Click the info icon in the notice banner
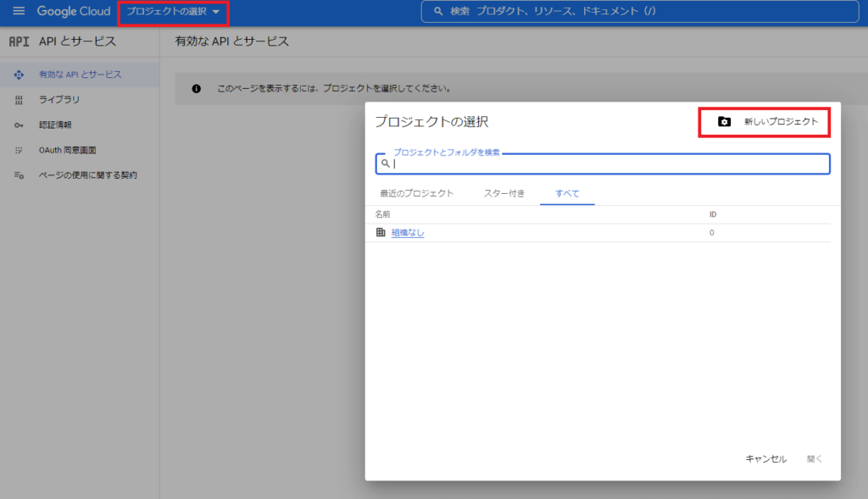The height and width of the screenshot is (499, 868). (x=196, y=88)
